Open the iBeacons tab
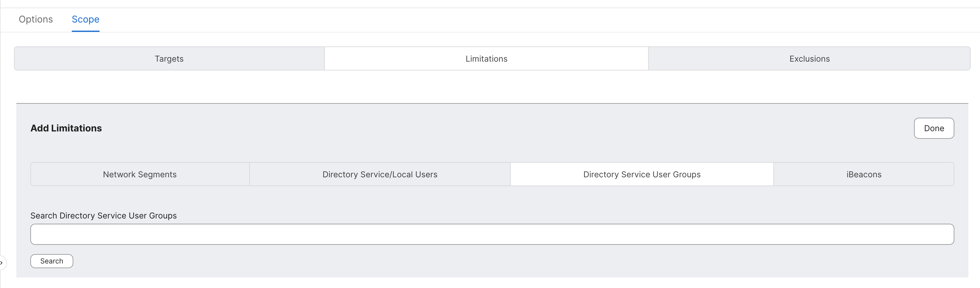This screenshot has width=980, height=288. pyautogui.click(x=864, y=174)
